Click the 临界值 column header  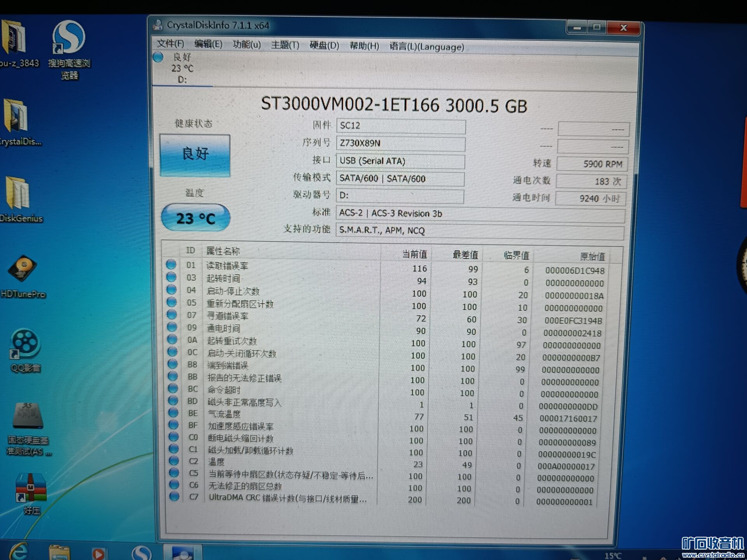click(x=516, y=255)
